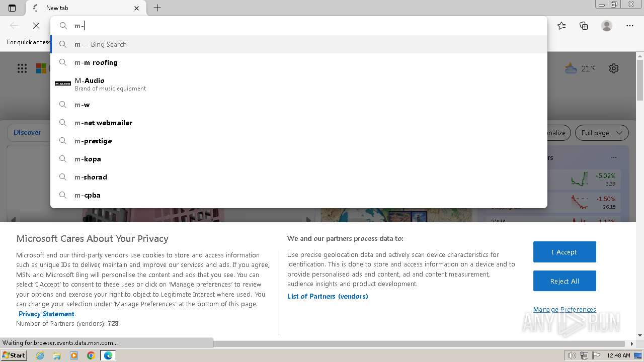644x362 pixels.
Task: Open the network tray icon
Action: coord(584,355)
